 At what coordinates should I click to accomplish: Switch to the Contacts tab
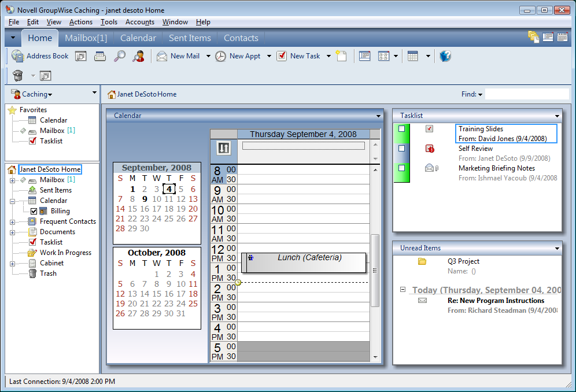coord(241,38)
